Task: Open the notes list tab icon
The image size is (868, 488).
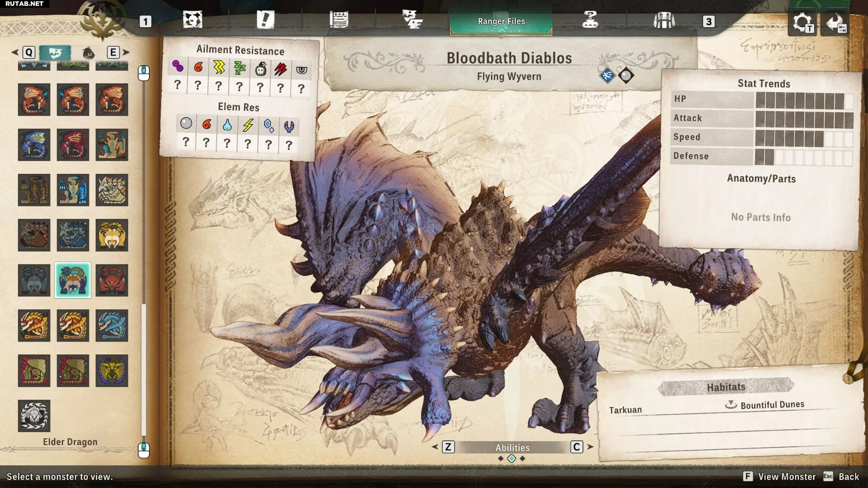Action: pyautogui.click(x=339, y=20)
